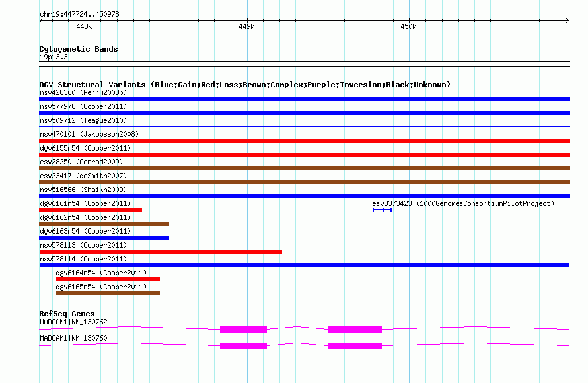Click the first exon of MADCAM1 NM_130760
The image size is (588, 383).
[x=243, y=346]
